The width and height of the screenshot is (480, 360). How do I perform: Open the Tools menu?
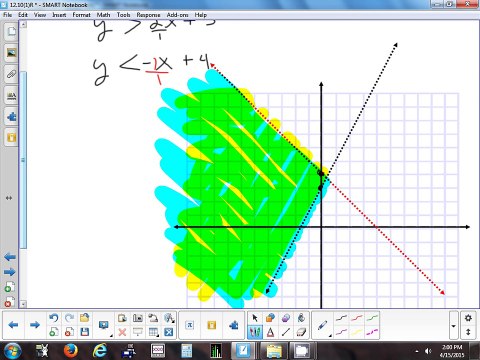(x=123, y=15)
